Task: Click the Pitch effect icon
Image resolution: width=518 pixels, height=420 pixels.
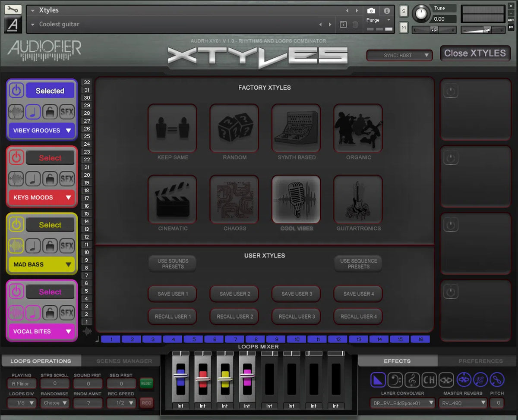Action: (x=496, y=380)
